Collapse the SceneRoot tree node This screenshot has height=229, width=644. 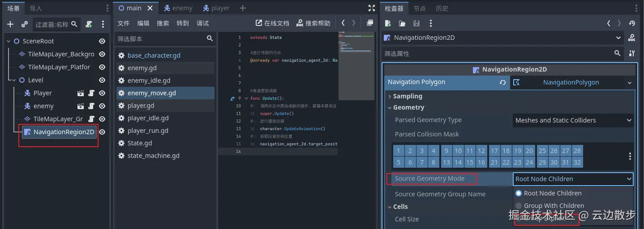[9, 41]
